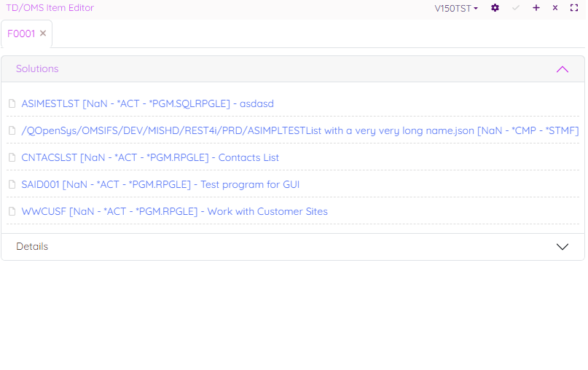This screenshot has width=588, height=370.
Task: Open the settings gear in the header
Action: [495, 8]
